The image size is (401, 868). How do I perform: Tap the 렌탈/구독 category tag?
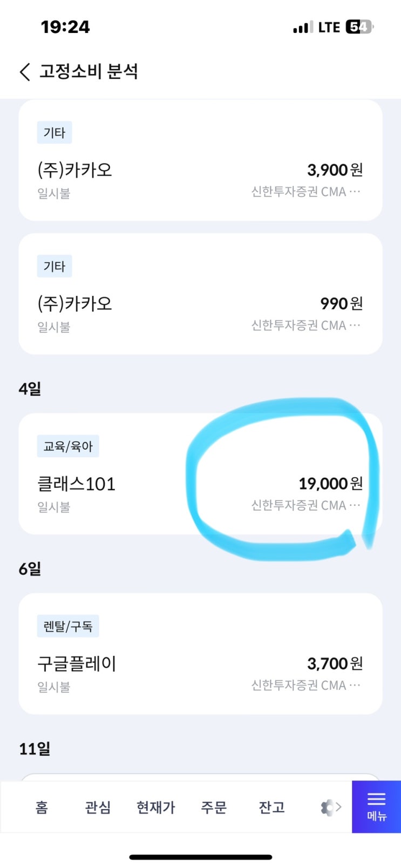point(68,626)
